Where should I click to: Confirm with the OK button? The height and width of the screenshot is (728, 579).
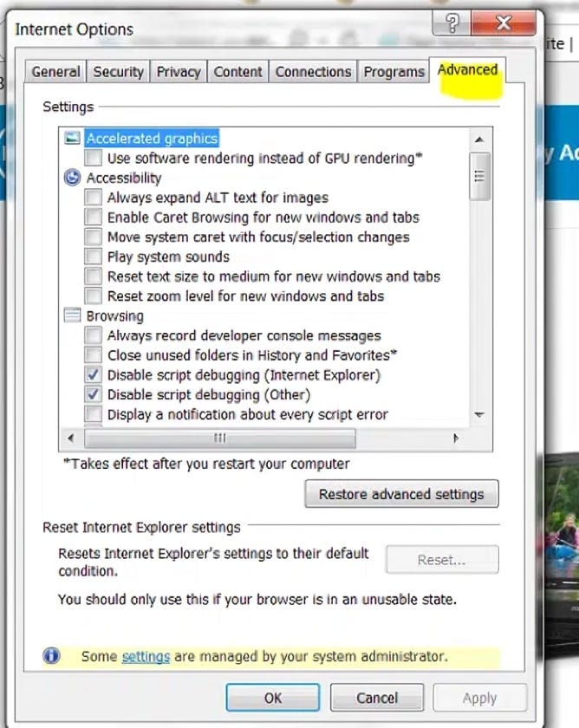(273, 698)
